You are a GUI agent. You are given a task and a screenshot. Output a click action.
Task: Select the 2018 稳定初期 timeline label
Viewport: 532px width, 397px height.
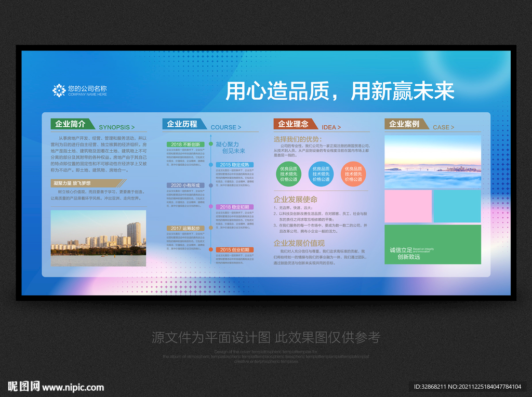tap(234, 207)
